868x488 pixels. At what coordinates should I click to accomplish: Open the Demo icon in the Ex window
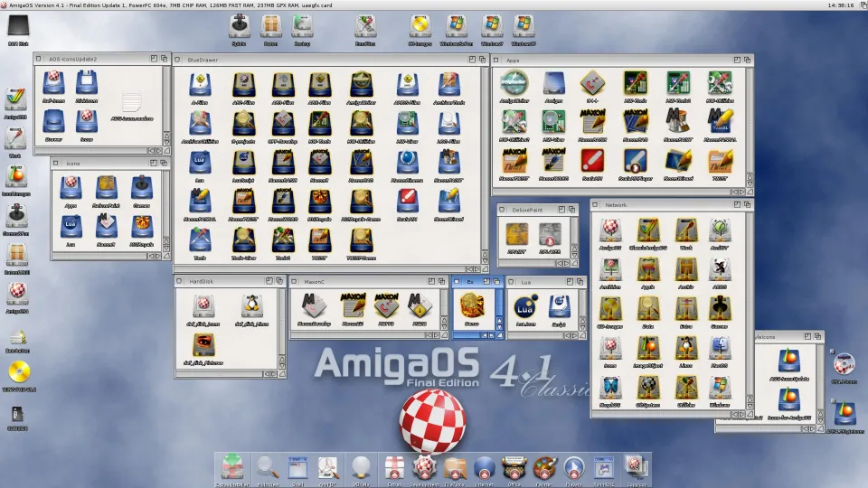coord(470,305)
